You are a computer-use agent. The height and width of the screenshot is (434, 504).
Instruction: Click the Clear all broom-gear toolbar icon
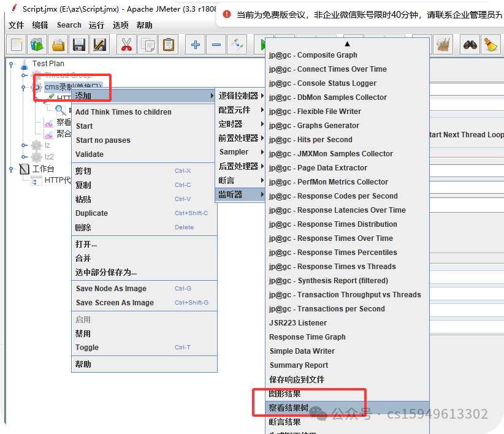point(443,45)
